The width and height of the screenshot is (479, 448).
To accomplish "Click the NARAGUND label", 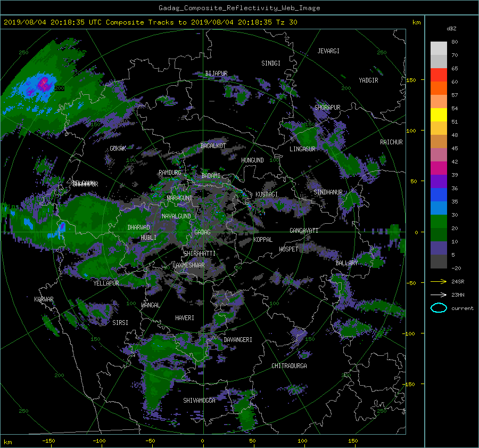I will 180,198.
